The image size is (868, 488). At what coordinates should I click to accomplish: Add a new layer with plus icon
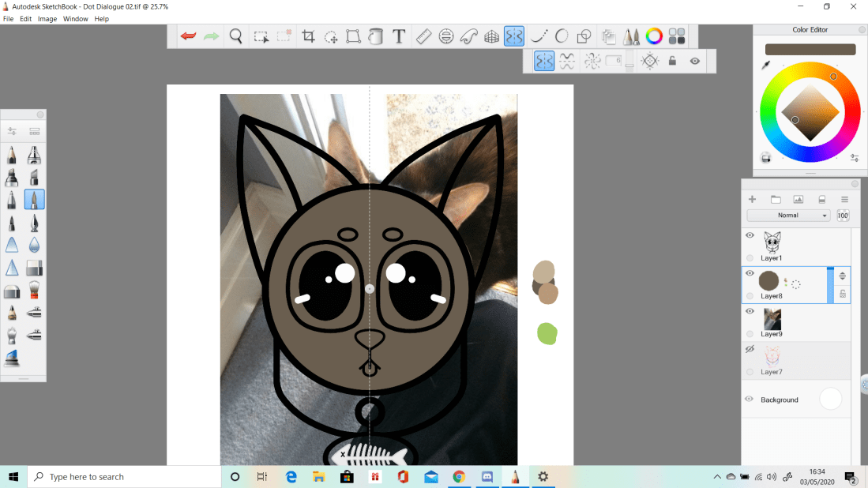(x=752, y=199)
